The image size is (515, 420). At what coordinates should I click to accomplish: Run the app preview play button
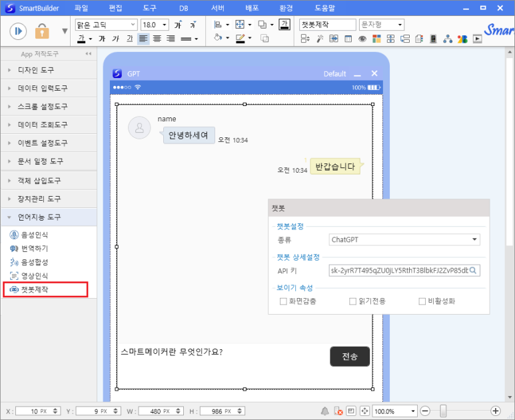pyautogui.click(x=18, y=31)
